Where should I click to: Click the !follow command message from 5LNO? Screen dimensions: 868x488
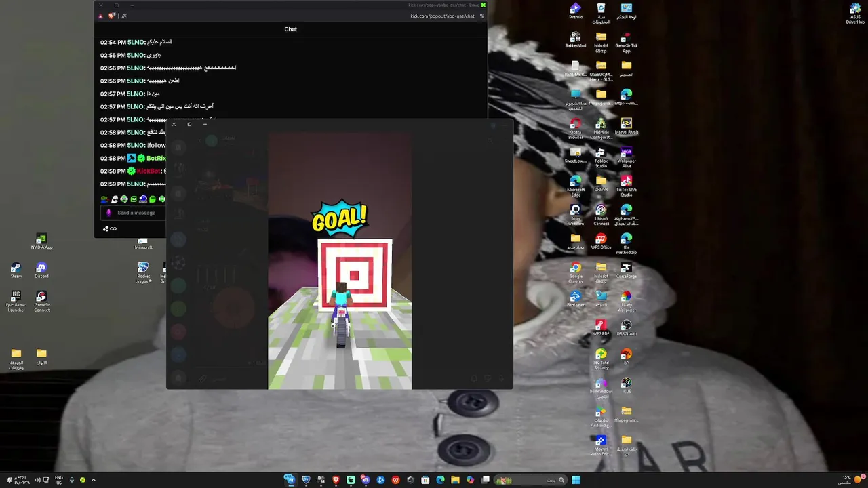pos(134,145)
